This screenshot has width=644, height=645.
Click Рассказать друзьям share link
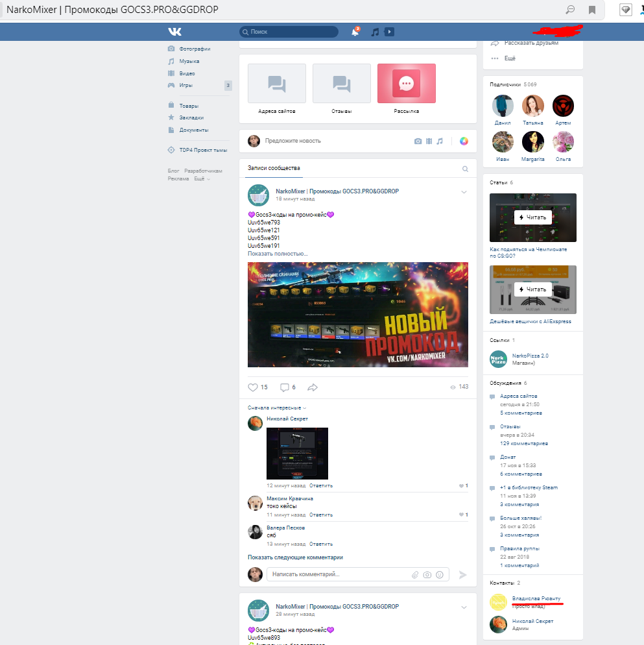531,43
